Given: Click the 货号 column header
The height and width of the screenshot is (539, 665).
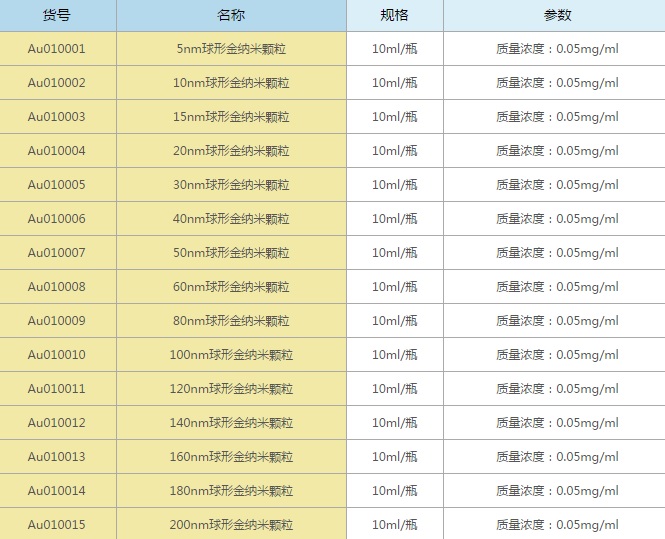Looking at the screenshot, I should pos(57,16).
